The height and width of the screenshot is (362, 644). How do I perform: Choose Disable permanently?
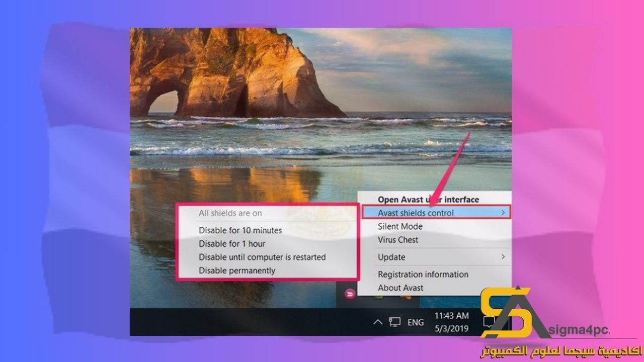pos(237,270)
